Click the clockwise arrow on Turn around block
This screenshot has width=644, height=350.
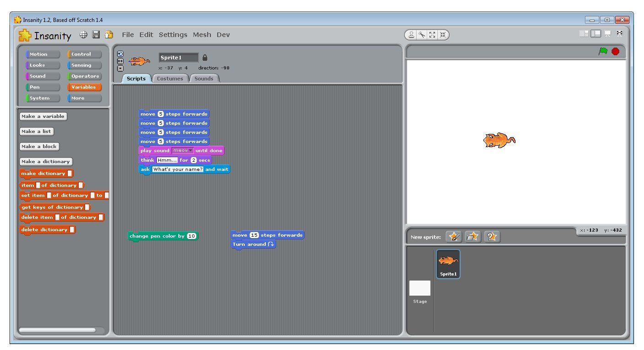point(271,244)
